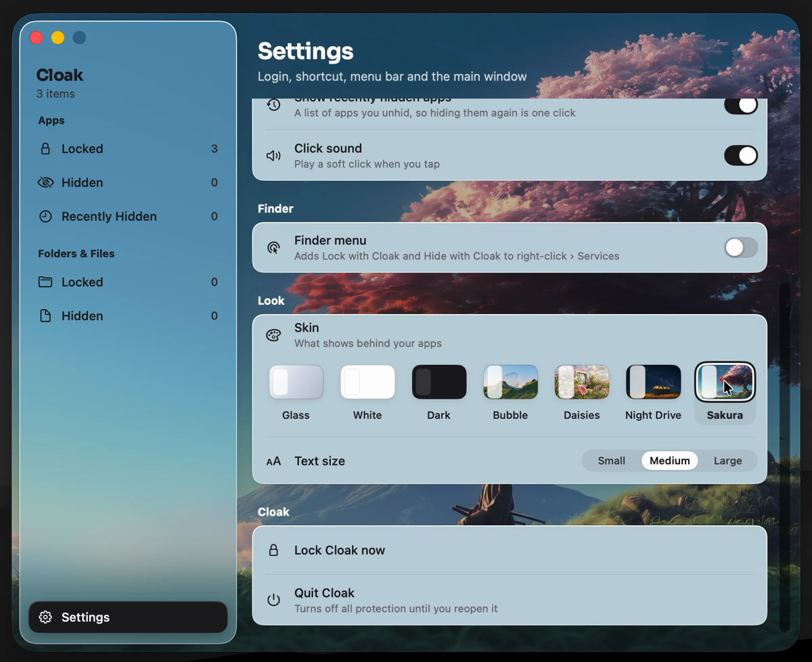The height and width of the screenshot is (662, 812).
Task: Select Small text size
Action: pos(612,461)
